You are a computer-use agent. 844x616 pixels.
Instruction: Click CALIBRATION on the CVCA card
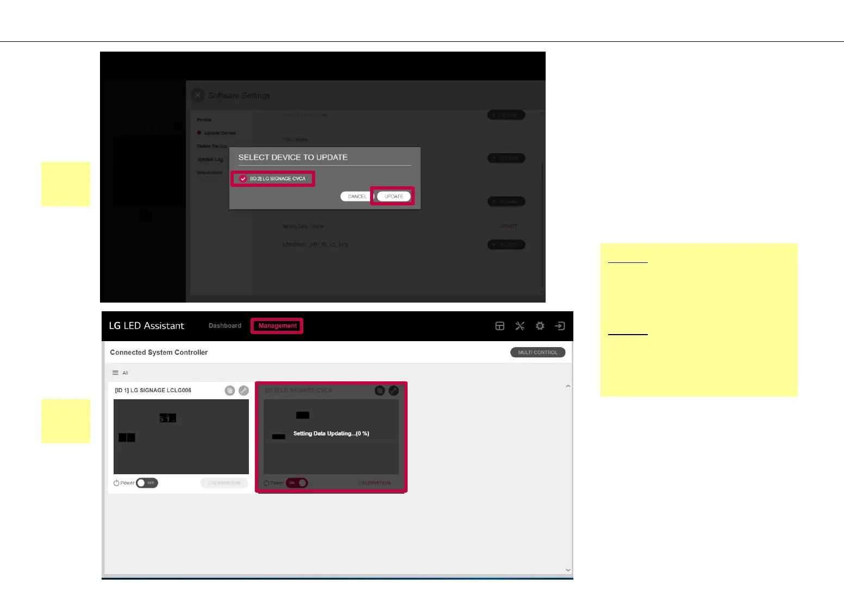[x=374, y=483]
